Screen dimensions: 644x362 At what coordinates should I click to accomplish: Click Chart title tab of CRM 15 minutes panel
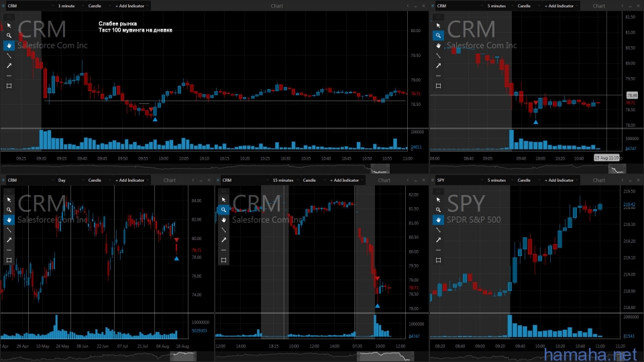[x=384, y=180]
